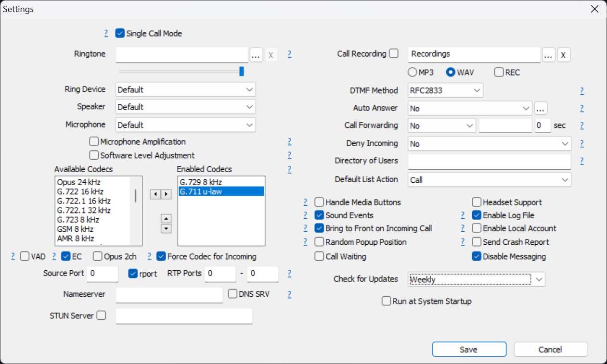Browse for a ringtone file

pyautogui.click(x=256, y=54)
